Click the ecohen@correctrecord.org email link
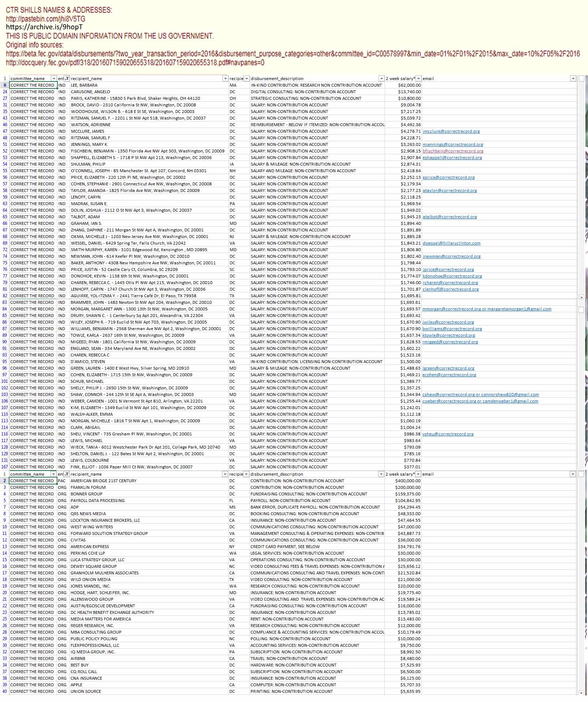Screen dimensions: 588x702 click(x=449, y=375)
